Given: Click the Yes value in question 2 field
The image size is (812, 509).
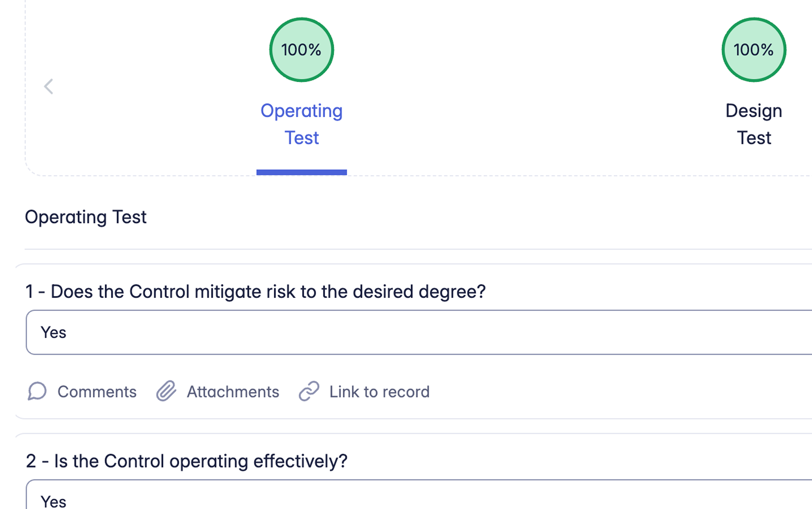Looking at the screenshot, I should click(x=53, y=502).
